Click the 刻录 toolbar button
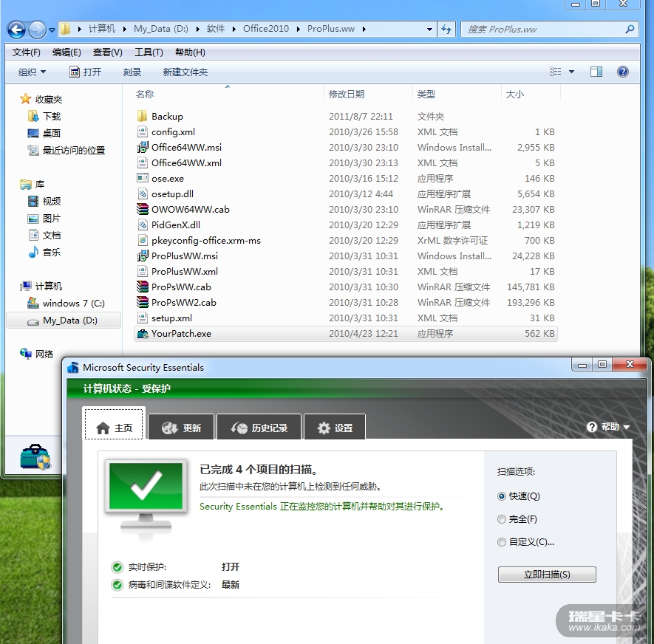654x644 pixels. pos(132,72)
